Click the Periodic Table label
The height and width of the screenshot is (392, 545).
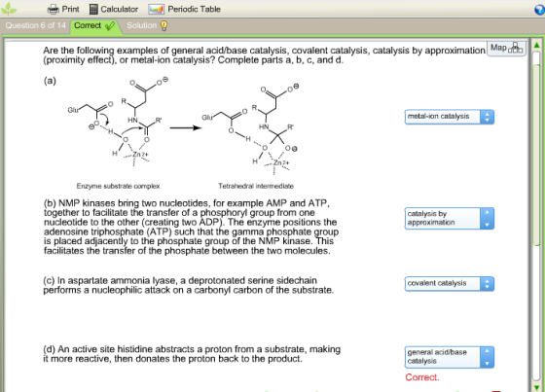pos(194,9)
